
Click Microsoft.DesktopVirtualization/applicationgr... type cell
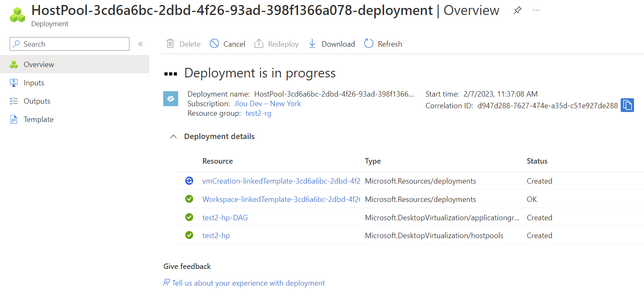442,218
